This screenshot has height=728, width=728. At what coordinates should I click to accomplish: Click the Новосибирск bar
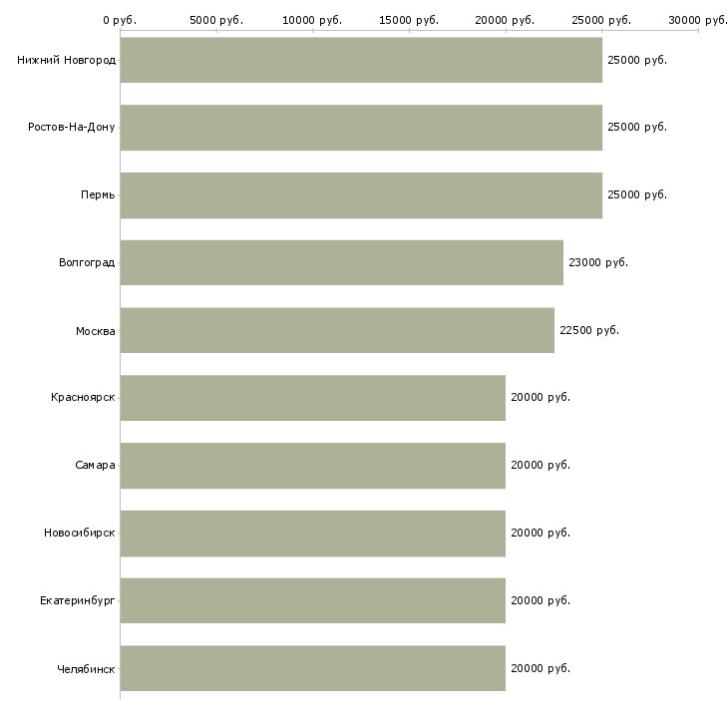pyautogui.click(x=312, y=533)
